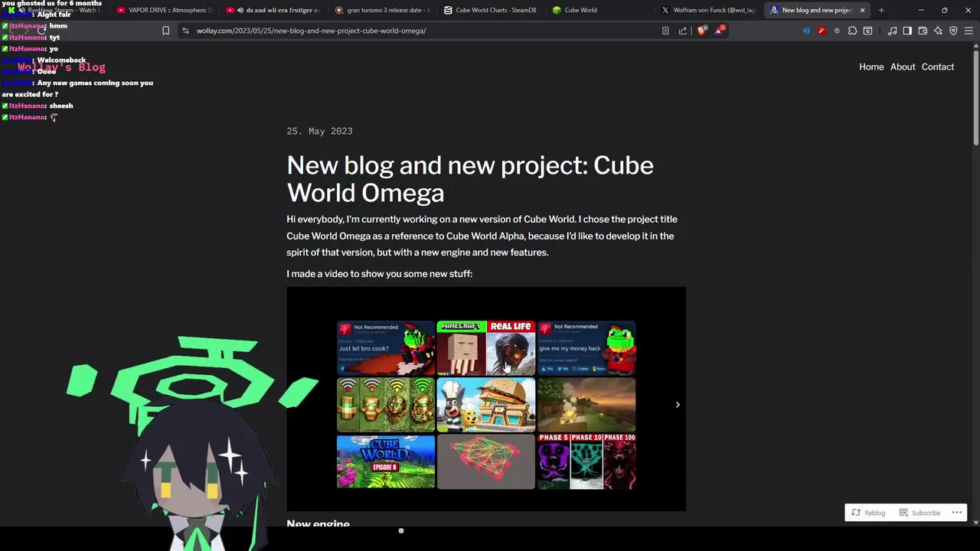The image size is (980, 551).
Task: Open the Contact nav link
Action: [938, 67]
